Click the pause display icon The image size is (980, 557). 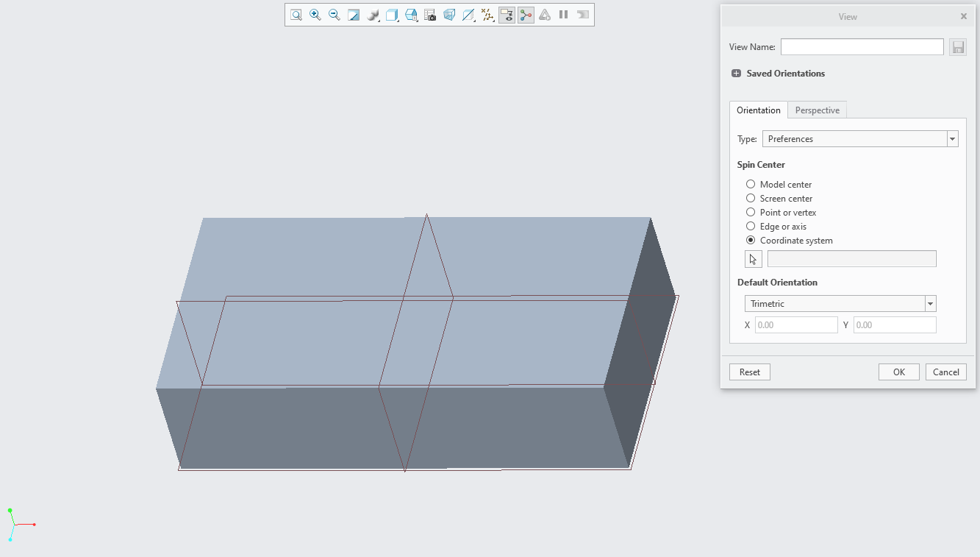(x=563, y=15)
